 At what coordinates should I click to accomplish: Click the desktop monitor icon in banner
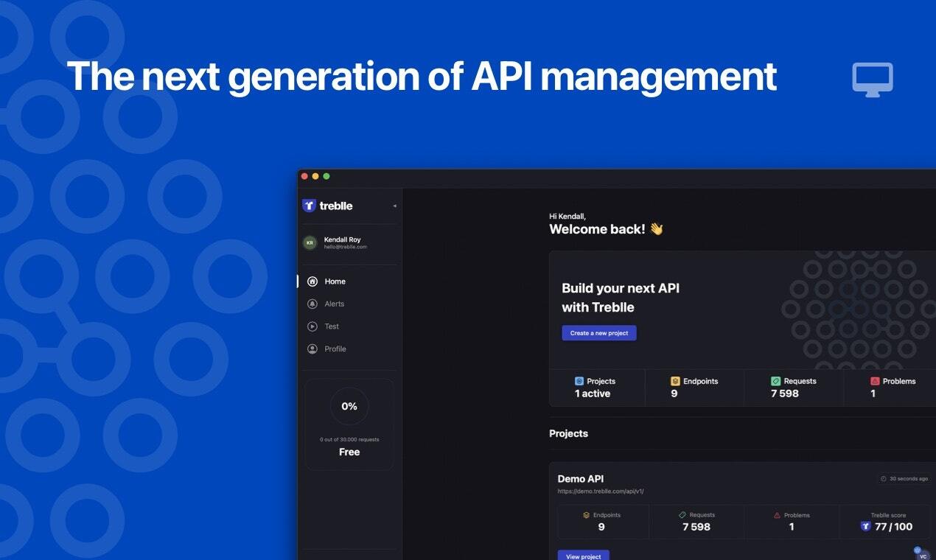click(x=873, y=80)
